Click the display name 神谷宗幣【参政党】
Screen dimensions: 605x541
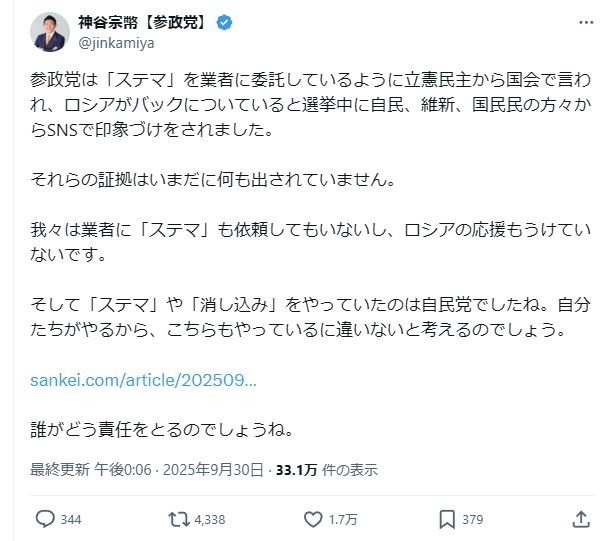click(142, 23)
